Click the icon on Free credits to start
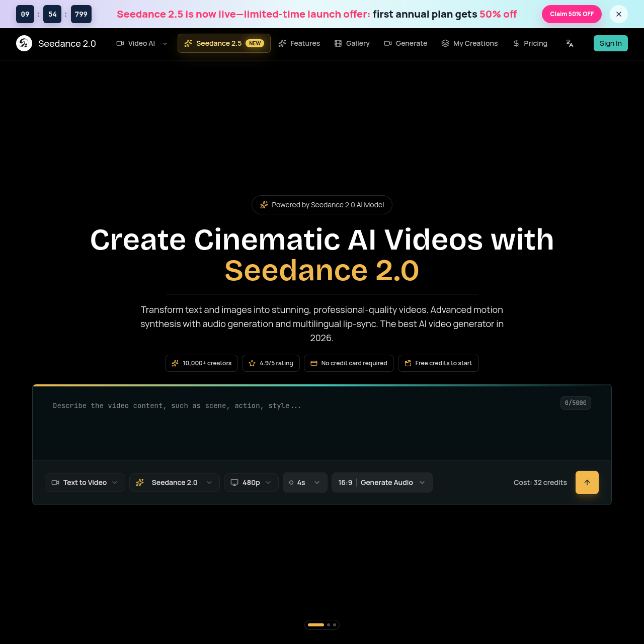644x644 pixels. click(x=408, y=363)
